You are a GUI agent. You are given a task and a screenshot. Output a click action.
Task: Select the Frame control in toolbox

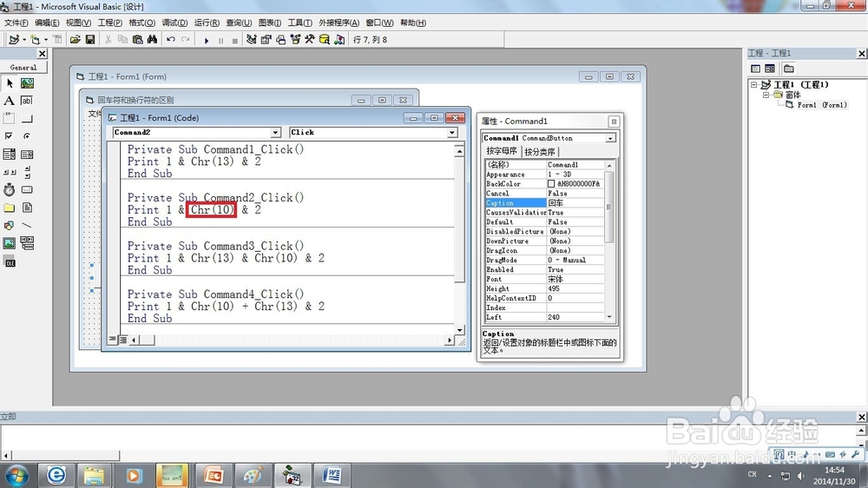(x=10, y=119)
